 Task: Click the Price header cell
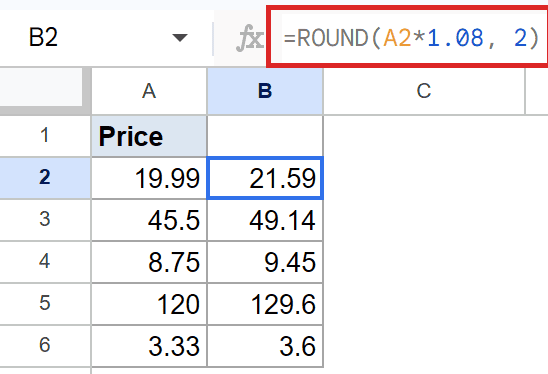pyautogui.click(x=149, y=136)
